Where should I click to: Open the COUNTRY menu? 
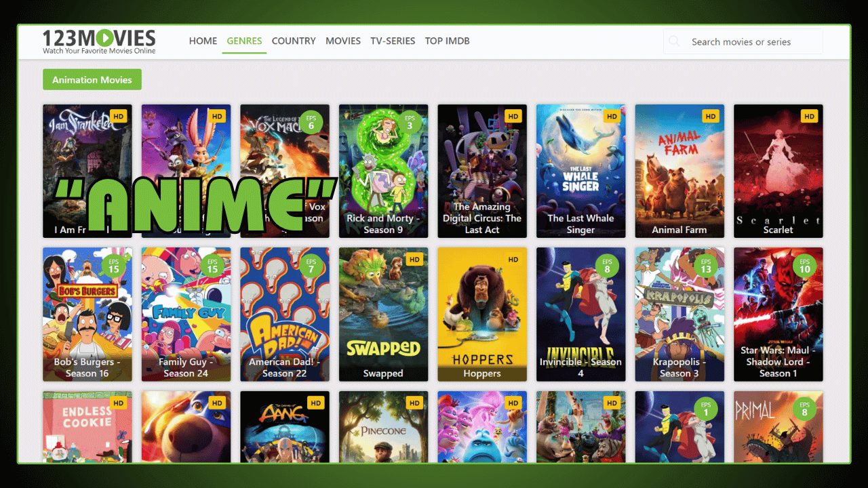point(294,41)
